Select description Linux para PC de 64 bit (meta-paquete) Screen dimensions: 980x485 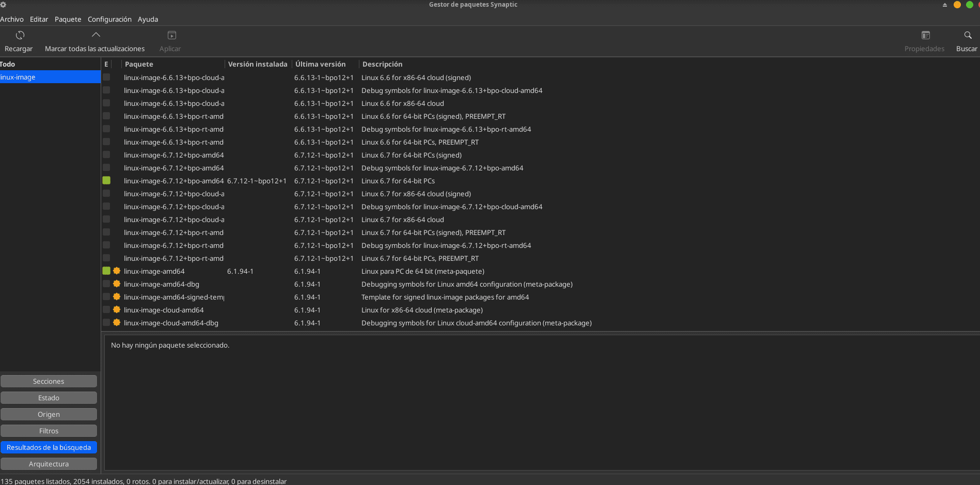tap(423, 271)
